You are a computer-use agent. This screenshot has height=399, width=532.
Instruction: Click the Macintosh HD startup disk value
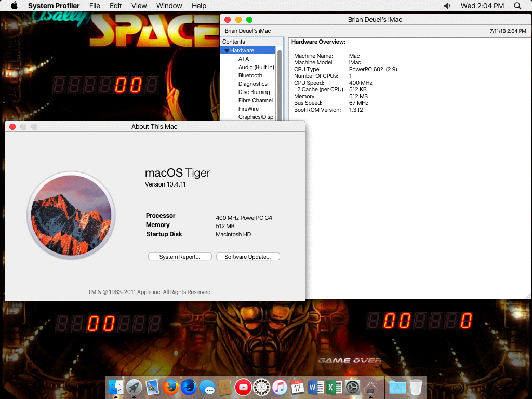(233, 234)
